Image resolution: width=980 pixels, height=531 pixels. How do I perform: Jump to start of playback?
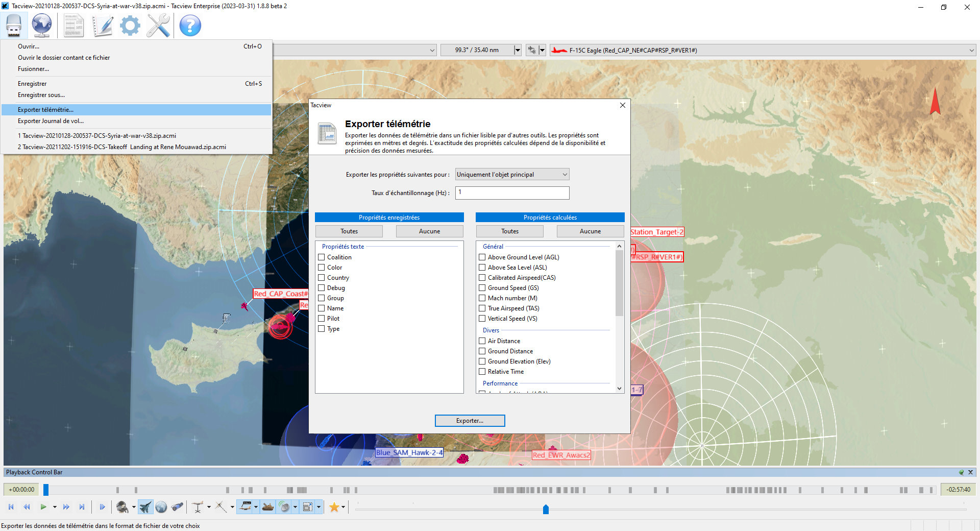click(11, 507)
